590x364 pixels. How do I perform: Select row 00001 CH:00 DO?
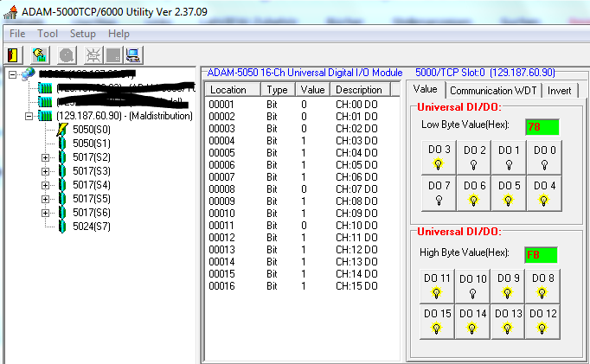coord(301,104)
